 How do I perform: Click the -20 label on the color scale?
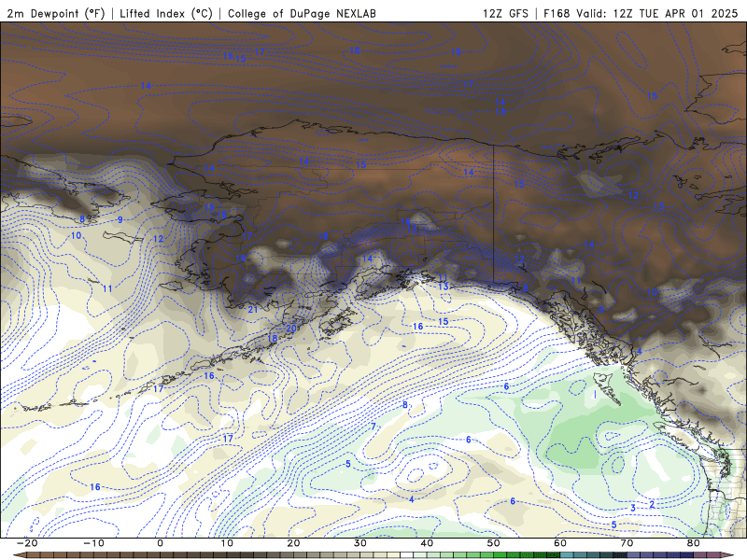click(x=27, y=543)
